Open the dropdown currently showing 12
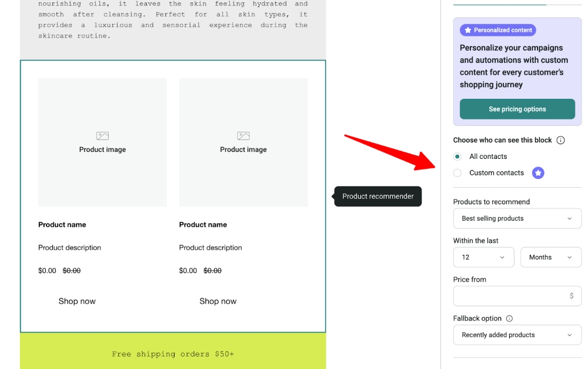588x369 pixels. [x=483, y=257]
